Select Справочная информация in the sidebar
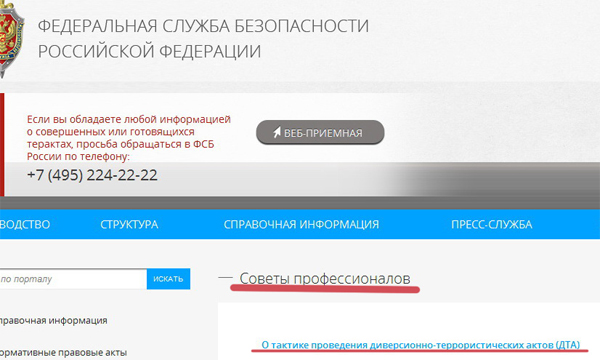 coord(54,321)
